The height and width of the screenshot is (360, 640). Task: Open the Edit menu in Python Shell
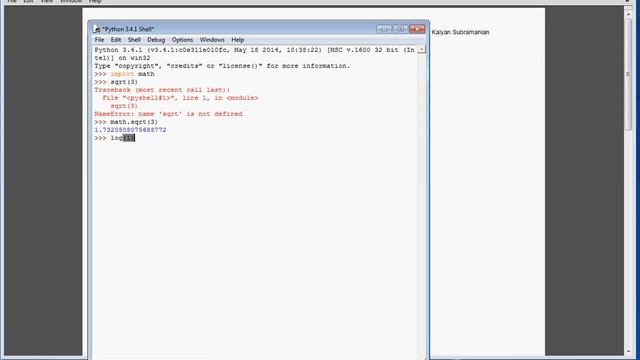(116, 40)
